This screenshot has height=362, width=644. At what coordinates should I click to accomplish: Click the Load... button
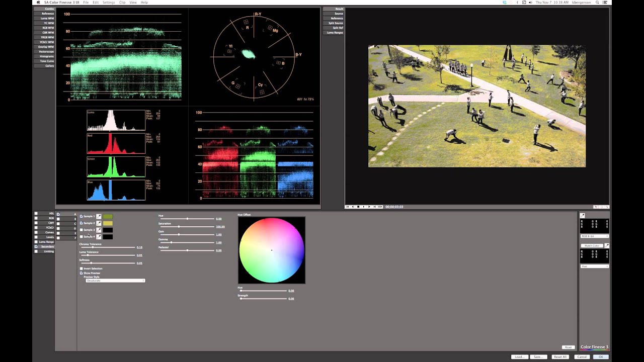click(520, 357)
